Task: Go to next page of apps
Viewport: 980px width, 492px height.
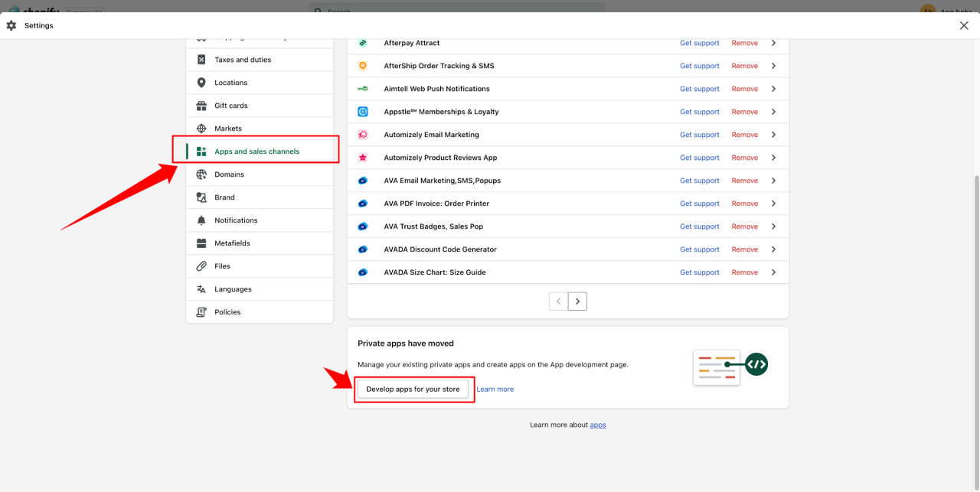Action: pos(578,301)
